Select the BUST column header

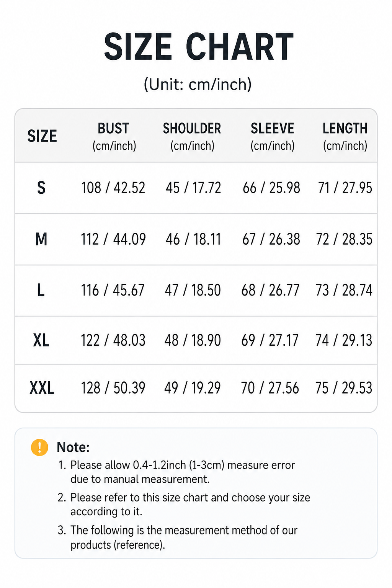(114, 137)
